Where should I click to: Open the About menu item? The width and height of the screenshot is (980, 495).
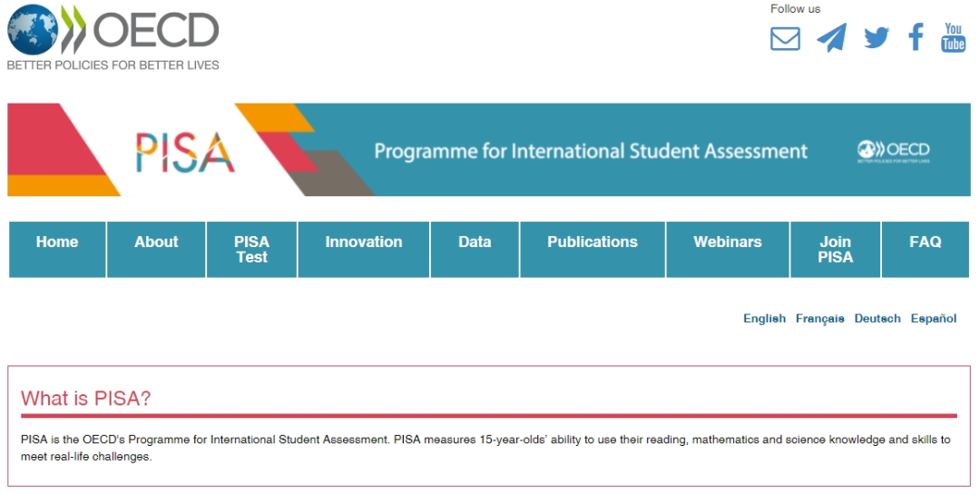click(156, 249)
